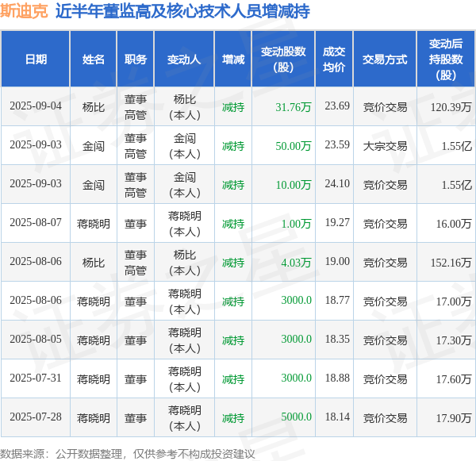Screen dimensions: 476x461
Task: Click 4.03万 share change value
Action: [x=296, y=263]
